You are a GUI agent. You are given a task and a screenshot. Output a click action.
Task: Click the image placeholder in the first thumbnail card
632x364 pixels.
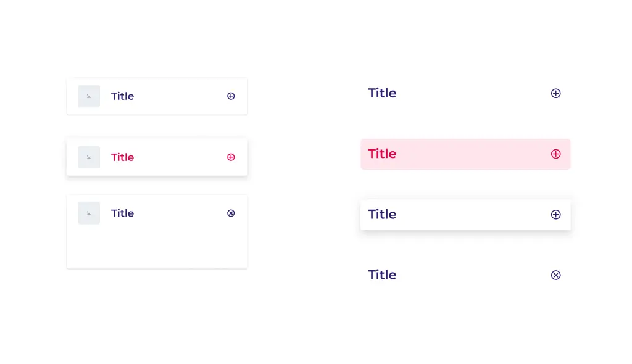tap(89, 96)
